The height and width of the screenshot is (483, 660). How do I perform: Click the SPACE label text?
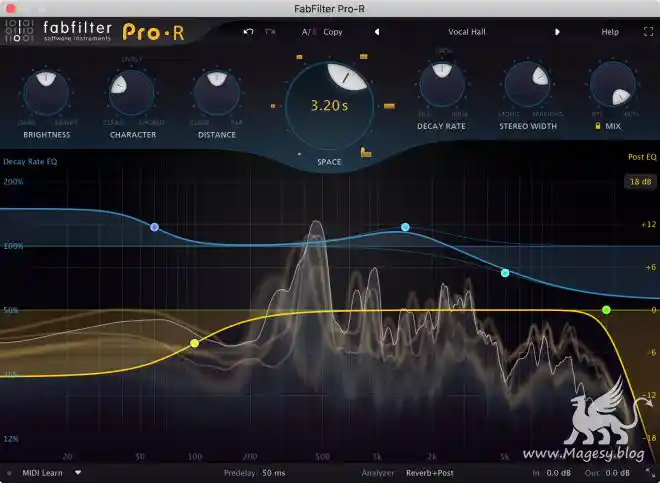[x=329, y=162]
